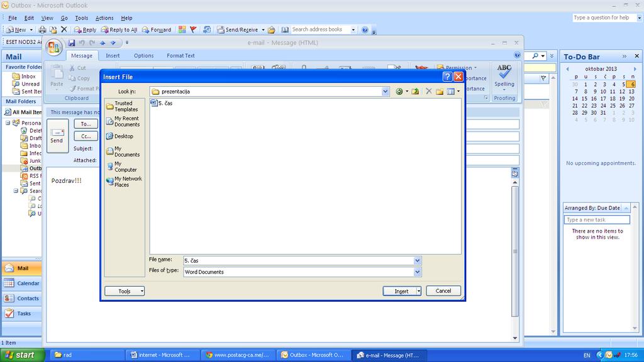644x362 pixels.
Task: Open the File name dropdown arrow
Action: click(418, 261)
